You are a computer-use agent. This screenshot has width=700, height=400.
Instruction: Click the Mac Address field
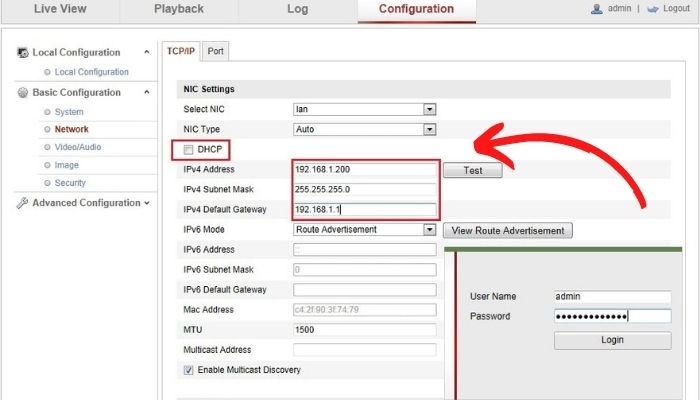[365, 310]
